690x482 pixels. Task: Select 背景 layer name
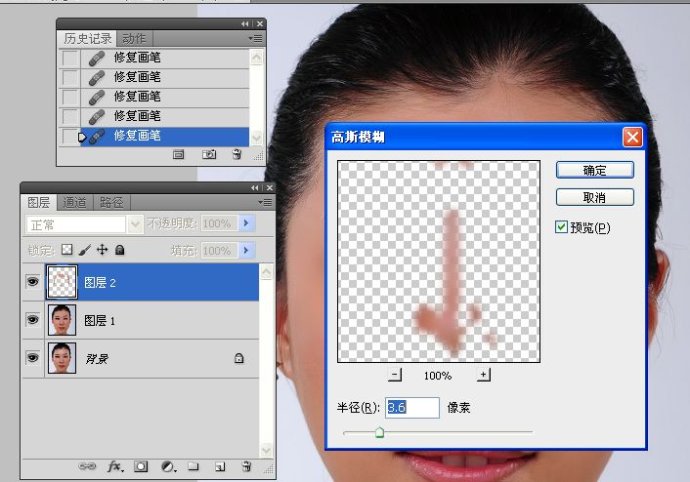click(97, 359)
